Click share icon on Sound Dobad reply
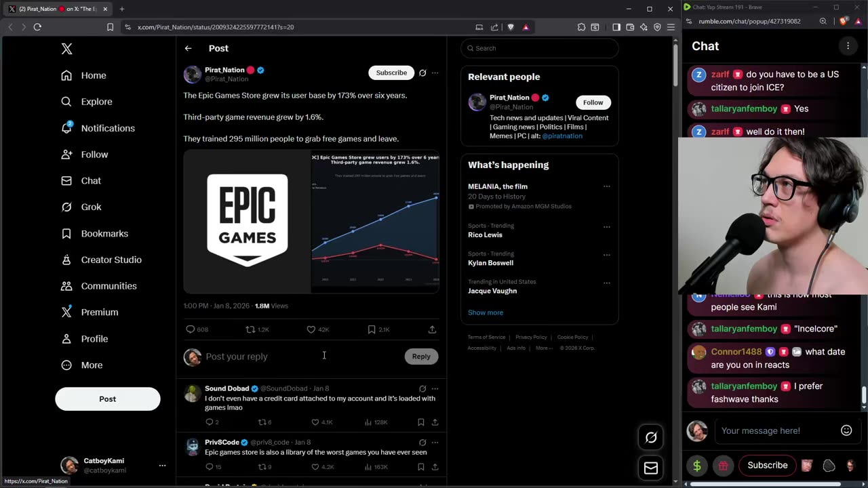Viewport: 868px width, 488px height. coord(435,422)
